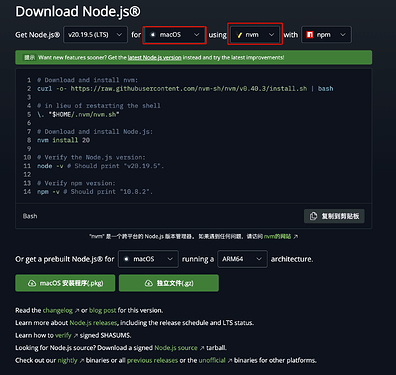Open the nvm installer dropdown

[x=255, y=35]
